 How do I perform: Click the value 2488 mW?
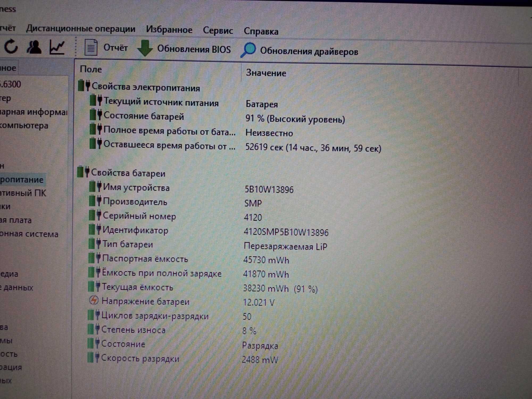click(x=260, y=360)
